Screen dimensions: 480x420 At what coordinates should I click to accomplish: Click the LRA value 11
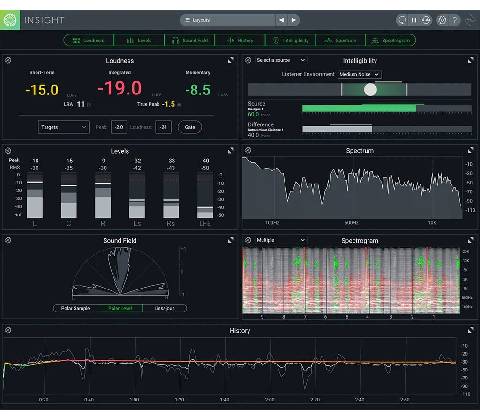81,104
